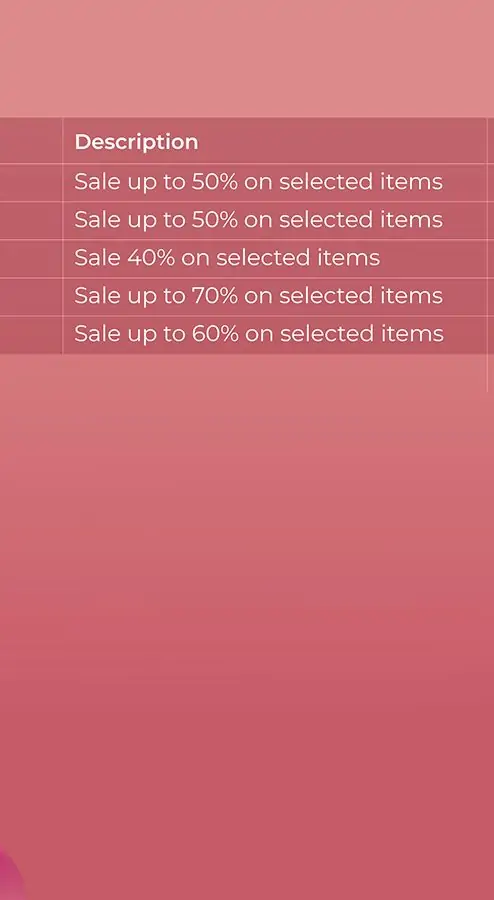The width and height of the screenshot is (494, 900).
Task: Click the magenta shape in the bottom corner
Action: pyautogui.click(x=9, y=876)
